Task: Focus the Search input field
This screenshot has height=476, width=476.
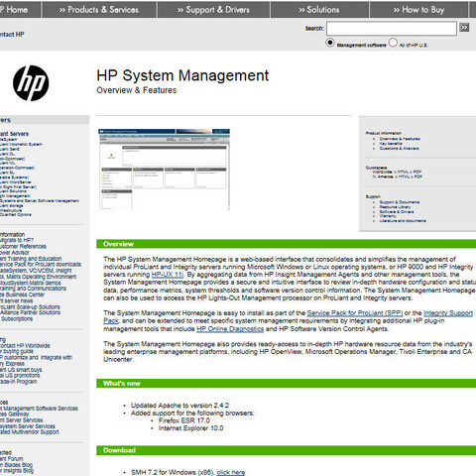Action: (x=392, y=29)
